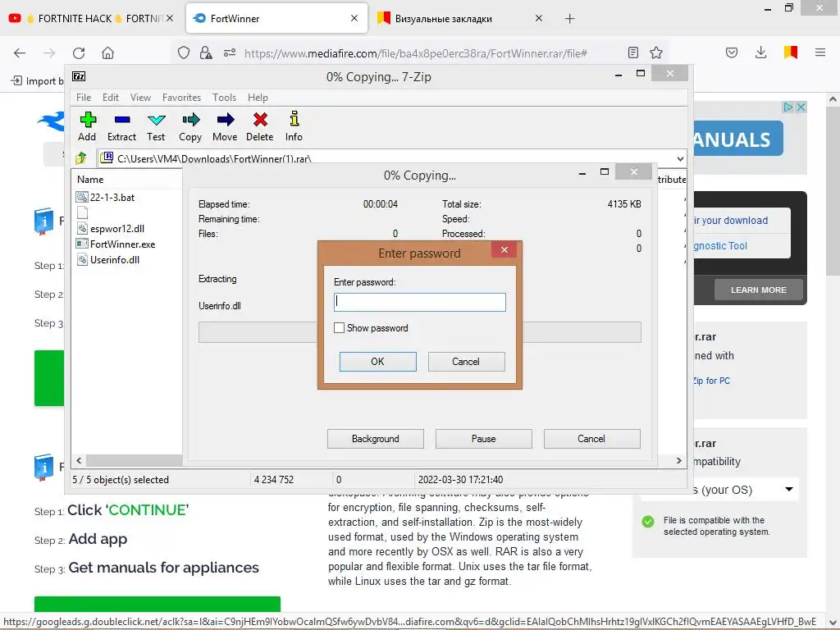Click the LEARN MORE ad button
The image size is (840, 630).
point(759,290)
